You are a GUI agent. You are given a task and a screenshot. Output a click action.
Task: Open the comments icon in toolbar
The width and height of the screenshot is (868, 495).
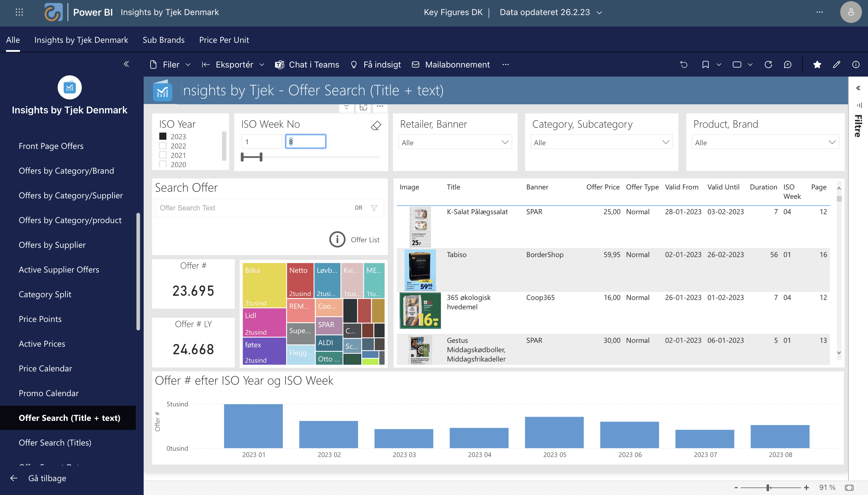[x=787, y=65]
